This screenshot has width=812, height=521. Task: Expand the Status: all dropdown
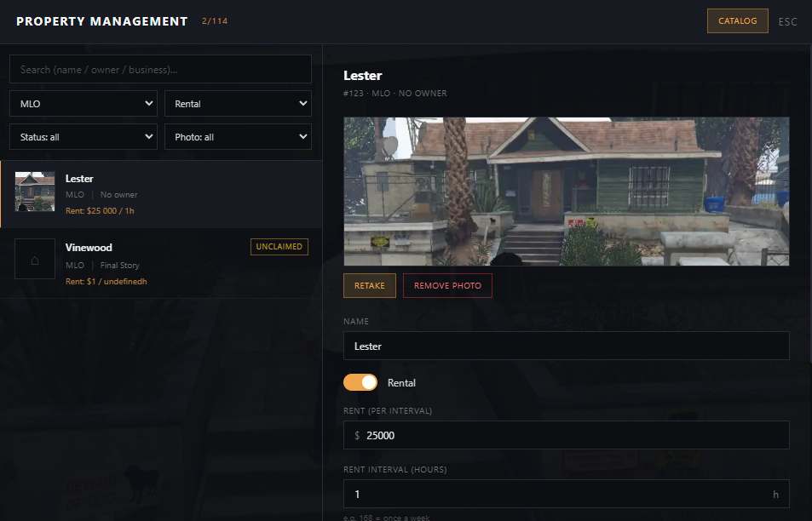(x=84, y=136)
